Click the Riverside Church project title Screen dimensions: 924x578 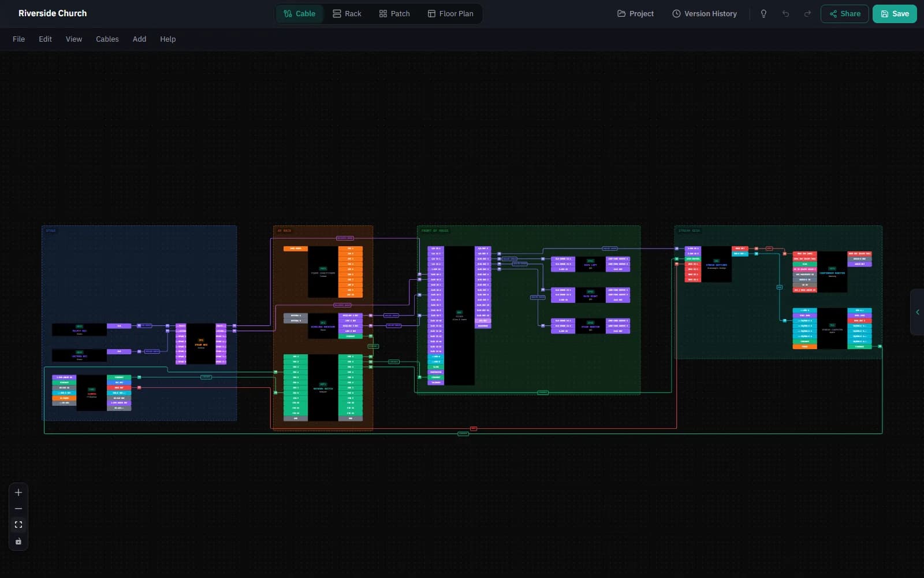click(53, 13)
